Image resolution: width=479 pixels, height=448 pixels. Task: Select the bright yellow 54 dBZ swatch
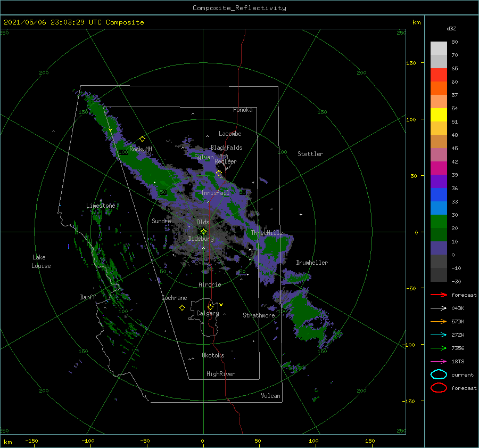tap(439, 115)
